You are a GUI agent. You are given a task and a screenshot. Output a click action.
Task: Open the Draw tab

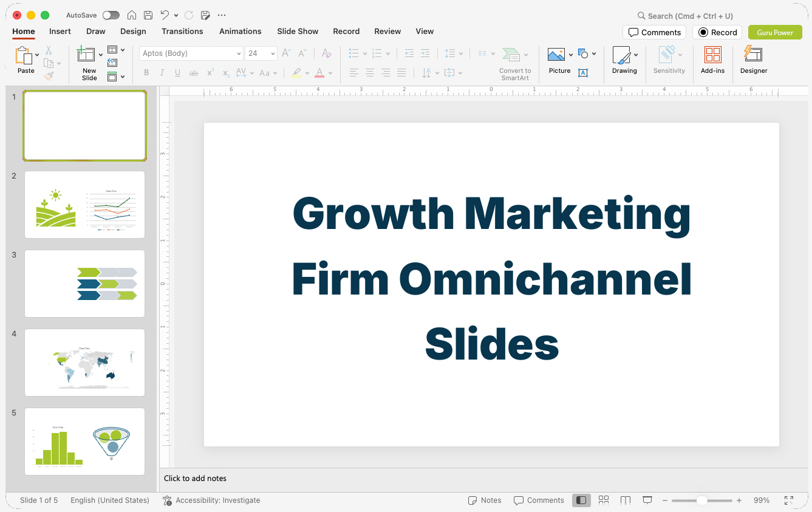coord(95,31)
